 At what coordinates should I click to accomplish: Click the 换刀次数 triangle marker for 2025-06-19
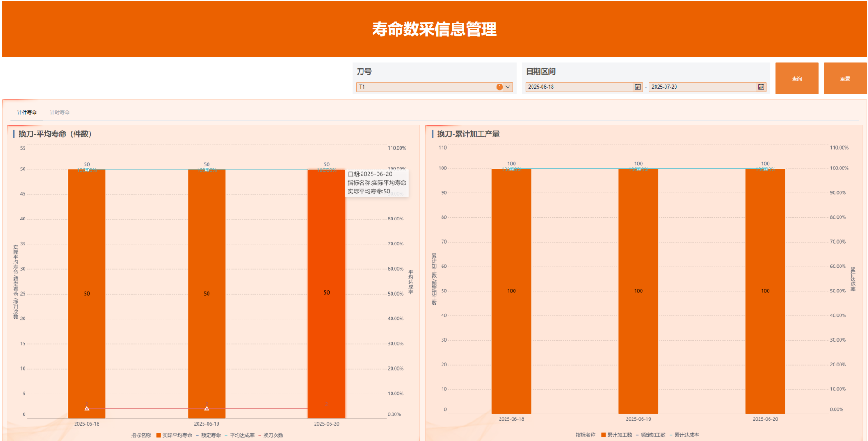(207, 408)
